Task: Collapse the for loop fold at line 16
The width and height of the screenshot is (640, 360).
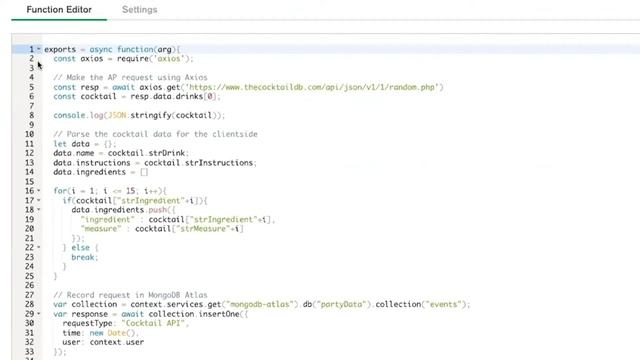Action: coord(39,191)
